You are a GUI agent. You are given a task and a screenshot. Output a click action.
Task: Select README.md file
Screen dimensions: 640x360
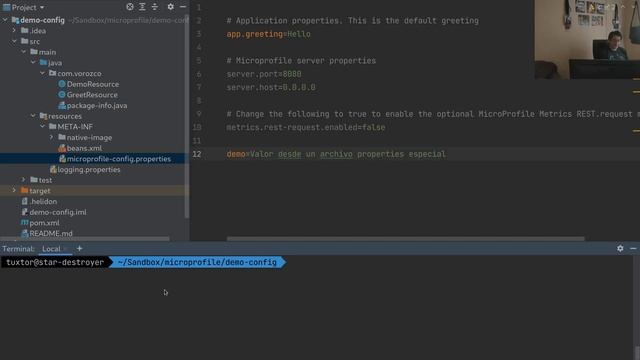point(51,233)
